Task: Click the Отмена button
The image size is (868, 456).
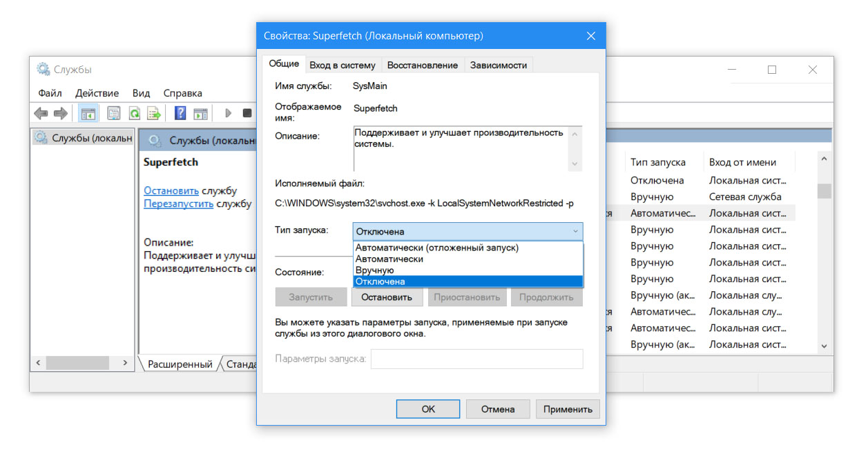Action: [x=498, y=408]
